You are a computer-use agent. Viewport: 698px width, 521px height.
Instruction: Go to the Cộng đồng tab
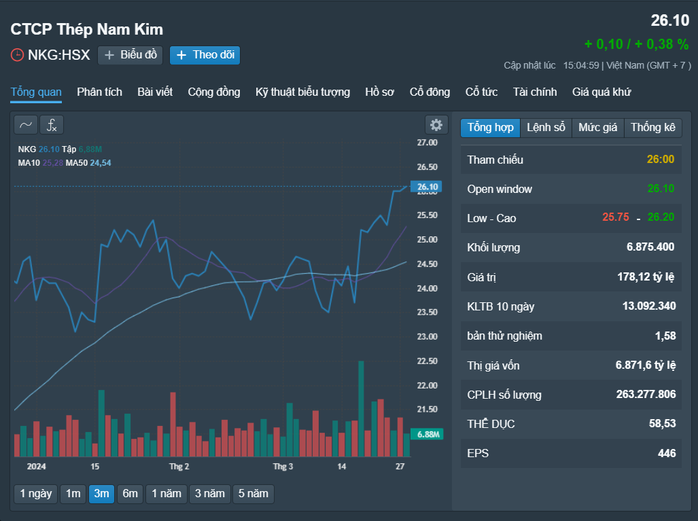coord(214,92)
